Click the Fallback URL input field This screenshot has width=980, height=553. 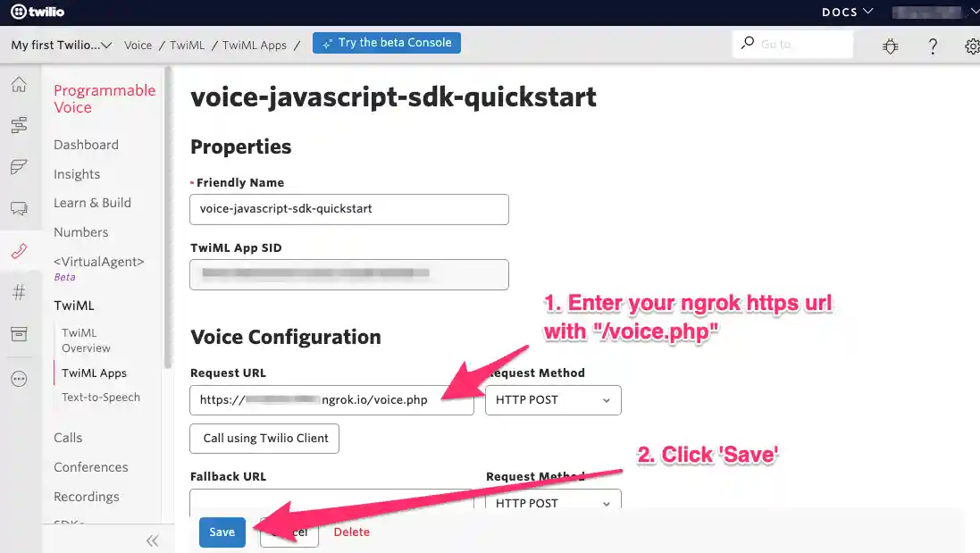pyautogui.click(x=331, y=500)
